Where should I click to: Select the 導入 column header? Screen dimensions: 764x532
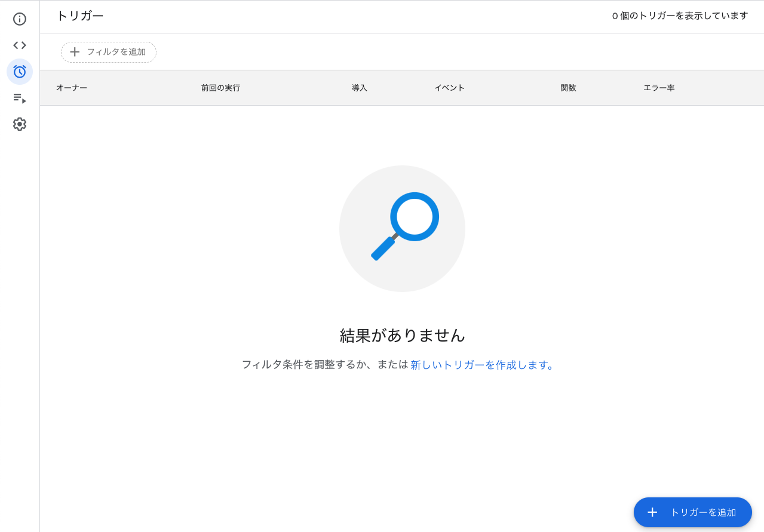(360, 88)
